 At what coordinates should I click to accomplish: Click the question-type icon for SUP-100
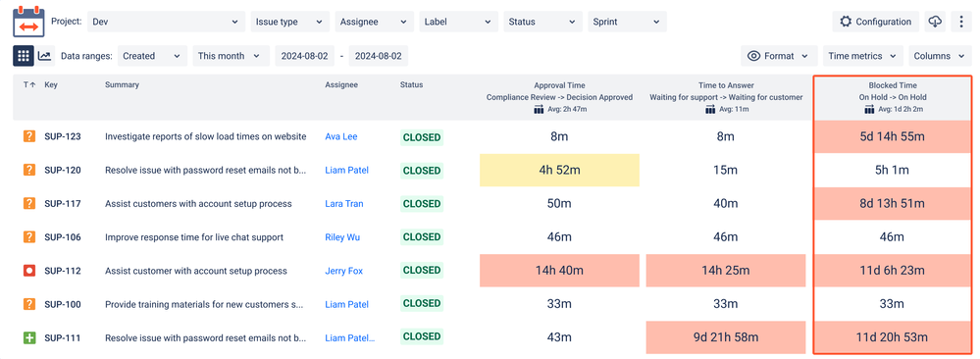(x=28, y=304)
